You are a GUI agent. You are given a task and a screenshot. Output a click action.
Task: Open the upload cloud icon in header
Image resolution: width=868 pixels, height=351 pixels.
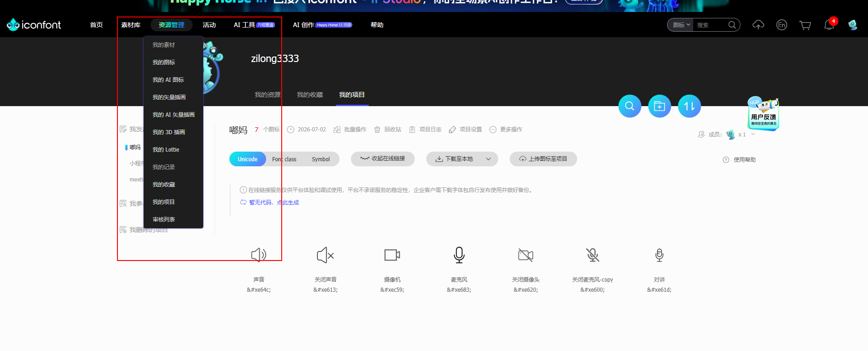click(x=758, y=25)
